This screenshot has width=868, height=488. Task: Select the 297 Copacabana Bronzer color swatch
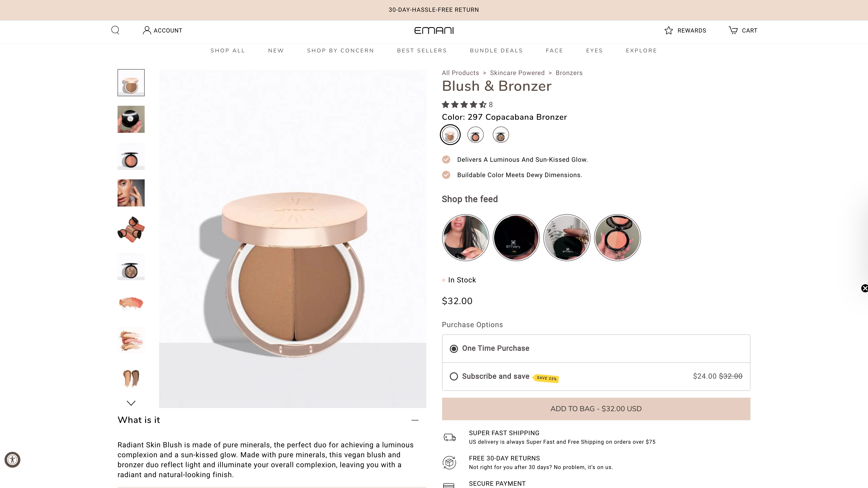[450, 134]
